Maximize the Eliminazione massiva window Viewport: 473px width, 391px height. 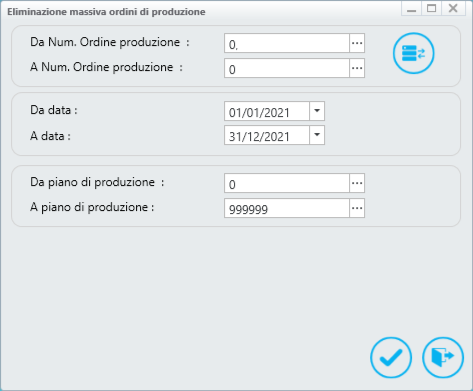432,8
